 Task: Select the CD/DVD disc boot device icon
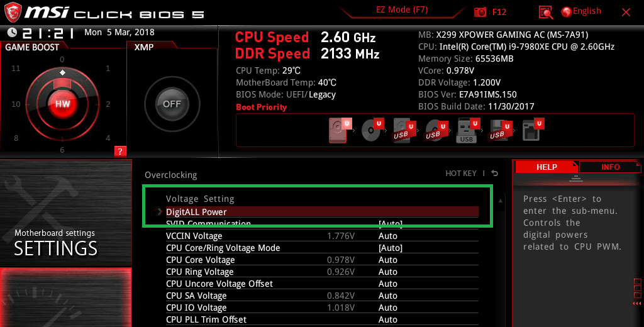[x=372, y=130]
